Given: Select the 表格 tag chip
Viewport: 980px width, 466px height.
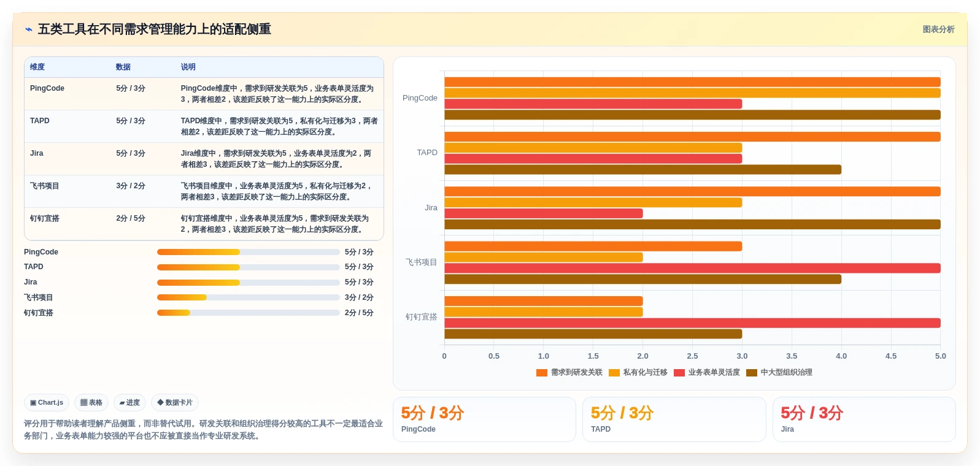Looking at the screenshot, I should tap(91, 403).
